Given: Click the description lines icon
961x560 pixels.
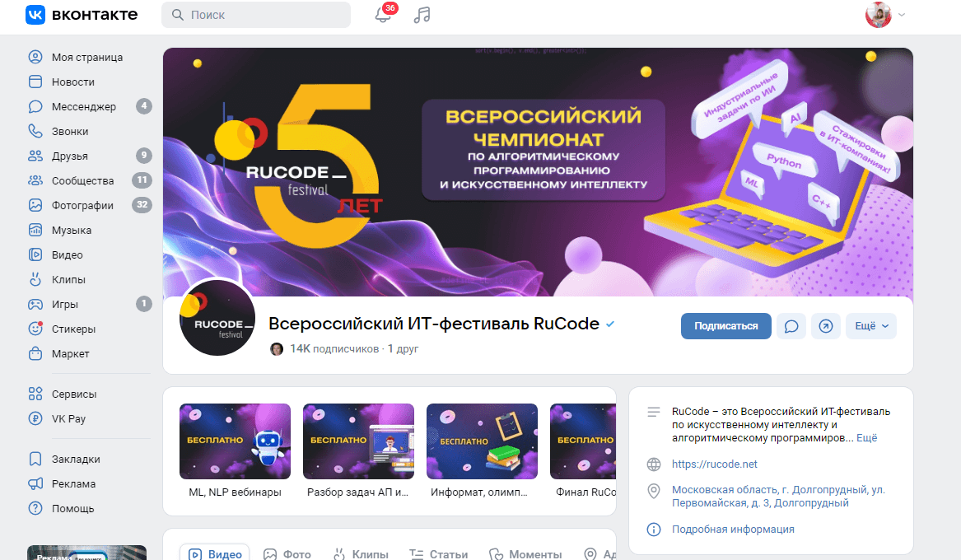Looking at the screenshot, I should coord(654,412).
